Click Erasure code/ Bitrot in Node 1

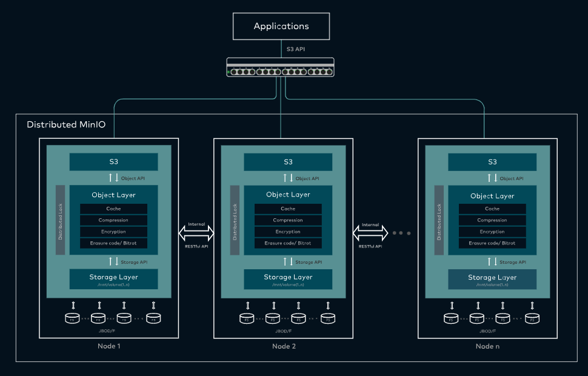113,243
